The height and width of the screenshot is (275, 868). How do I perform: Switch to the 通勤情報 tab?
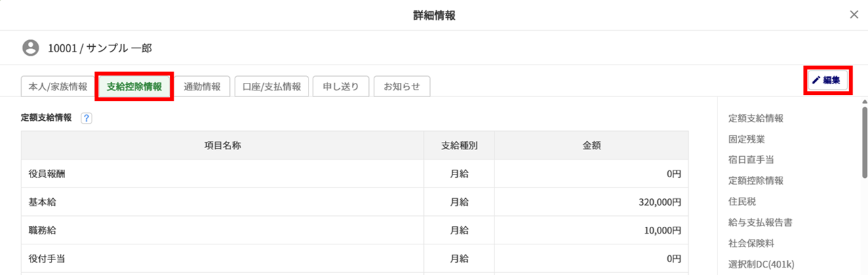click(x=202, y=87)
